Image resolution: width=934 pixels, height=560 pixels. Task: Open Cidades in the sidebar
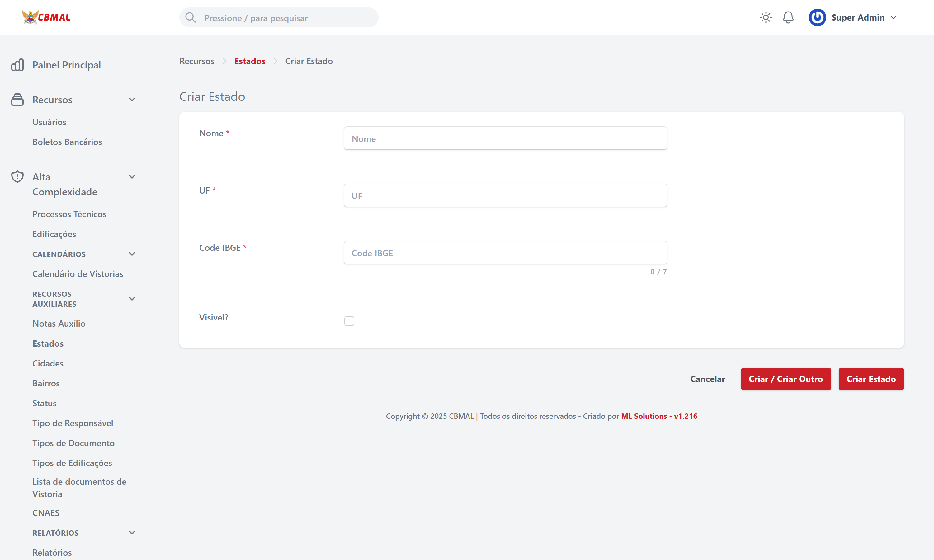pos(48,363)
